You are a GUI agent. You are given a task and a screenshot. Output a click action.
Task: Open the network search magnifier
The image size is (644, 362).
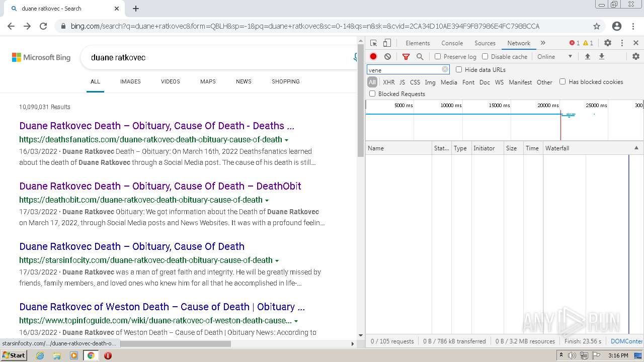[x=420, y=57]
